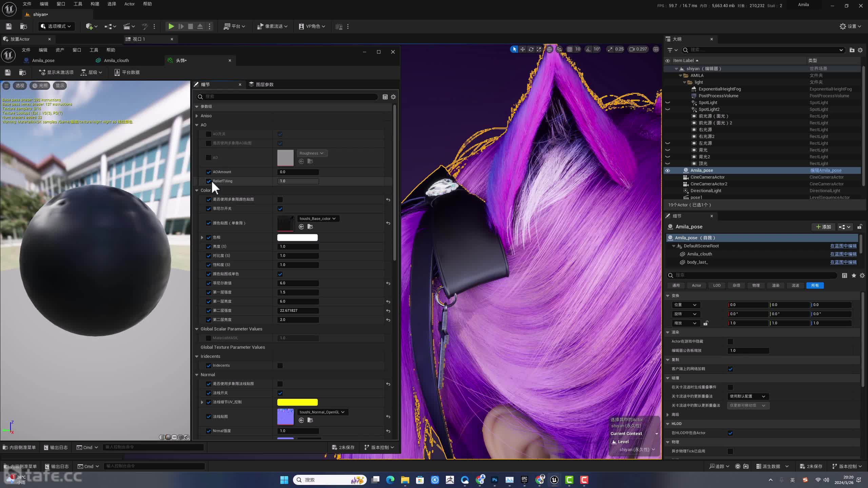The image size is (868, 488).
Task: Toggle the AOAmount parameter override checkbox
Action: (209, 172)
